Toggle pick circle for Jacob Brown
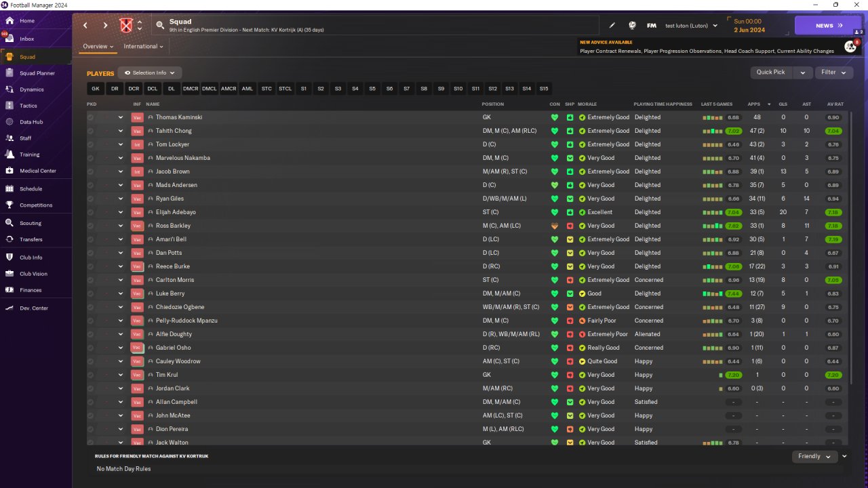This screenshot has width=868, height=488. (91, 171)
